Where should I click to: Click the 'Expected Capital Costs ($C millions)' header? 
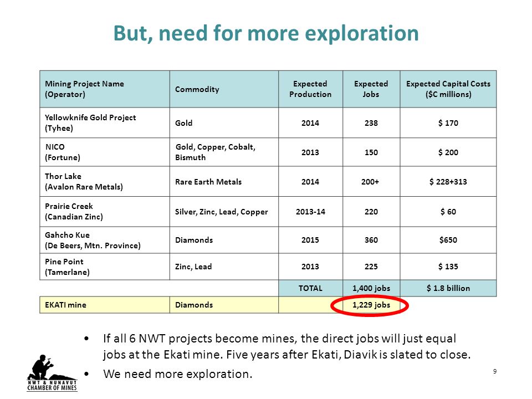point(448,89)
